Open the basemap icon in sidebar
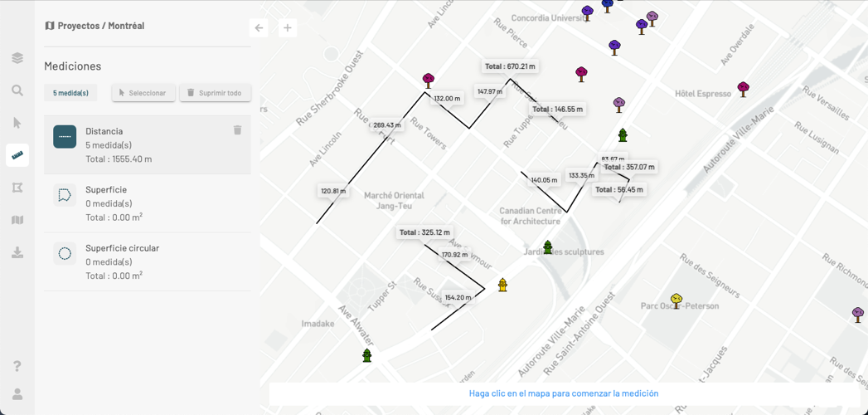This screenshot has height=415, width=868. pos(17,220)
